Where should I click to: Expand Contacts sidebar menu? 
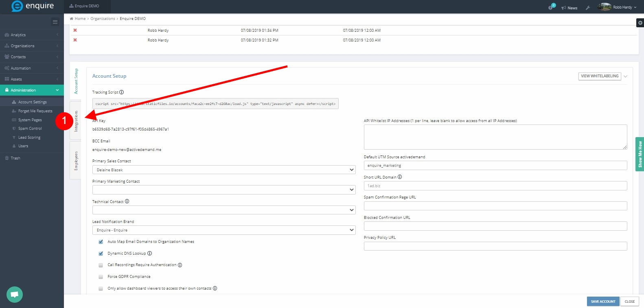(x=32, y=57)
